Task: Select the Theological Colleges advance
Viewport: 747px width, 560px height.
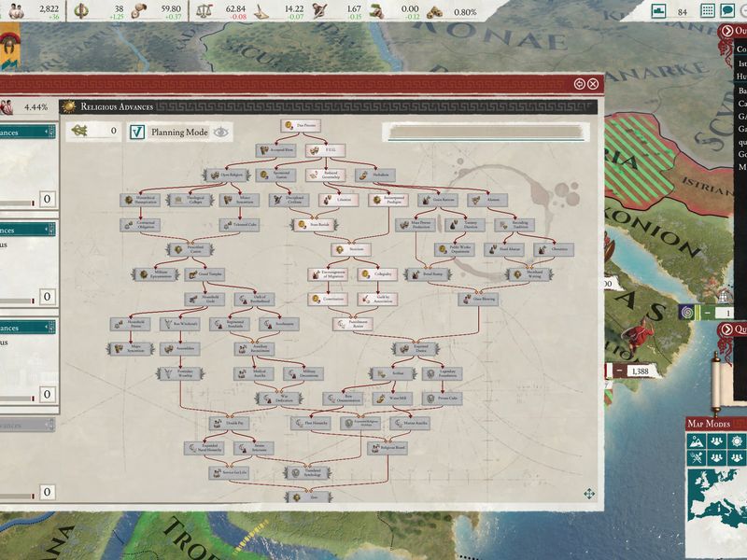Action: tap(190, 200)
